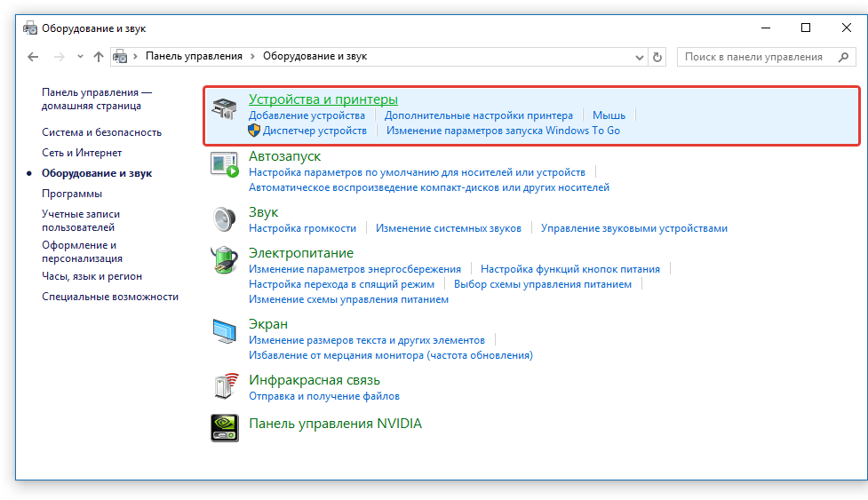Select Система и безопасность in sidebar
Viewport: 868px width, 500px height.
tap(101, 132)
